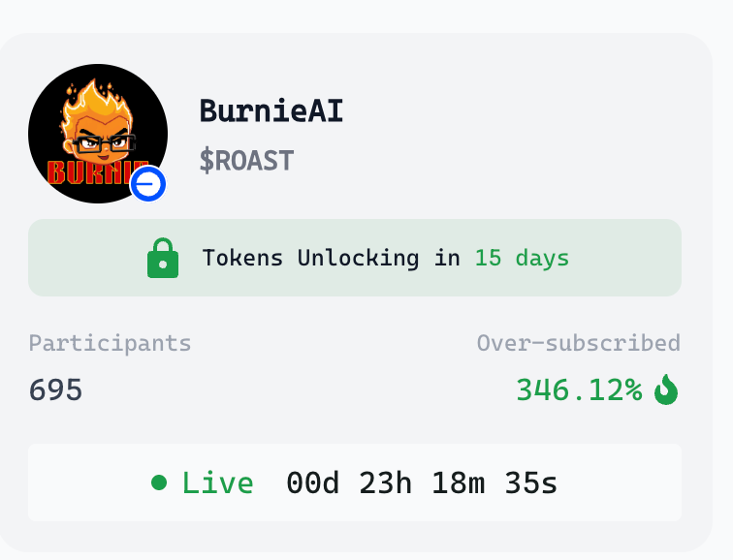Click the 35s seconds segment of the timer
The image size is (733, 560).
tap(531, 482)
